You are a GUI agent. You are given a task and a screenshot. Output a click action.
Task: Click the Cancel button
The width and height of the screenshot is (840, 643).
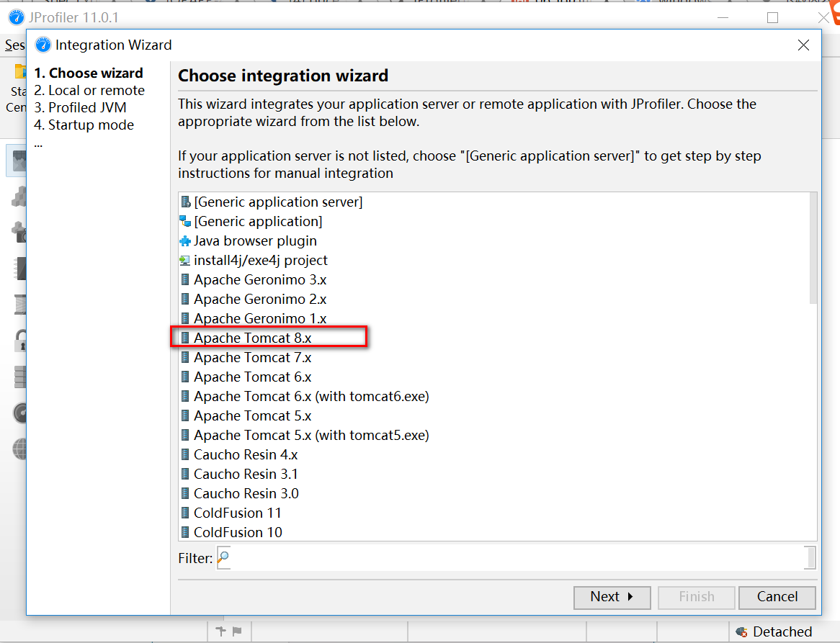[777, 597]
